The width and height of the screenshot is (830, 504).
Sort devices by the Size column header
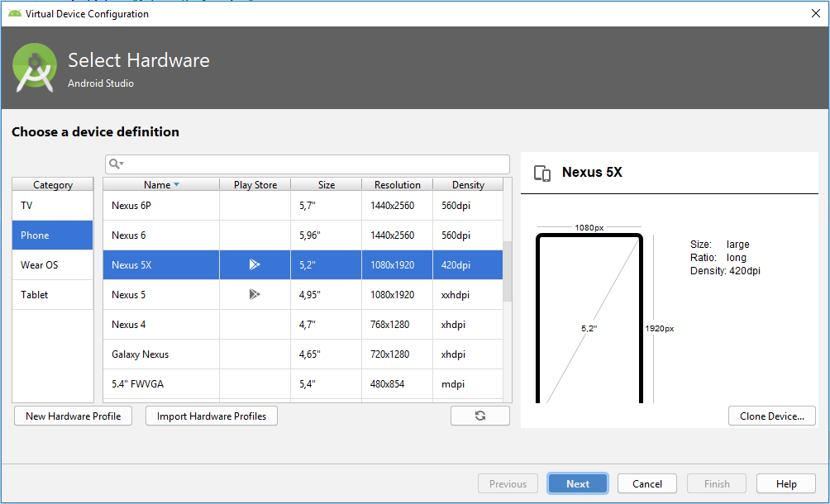326,185
